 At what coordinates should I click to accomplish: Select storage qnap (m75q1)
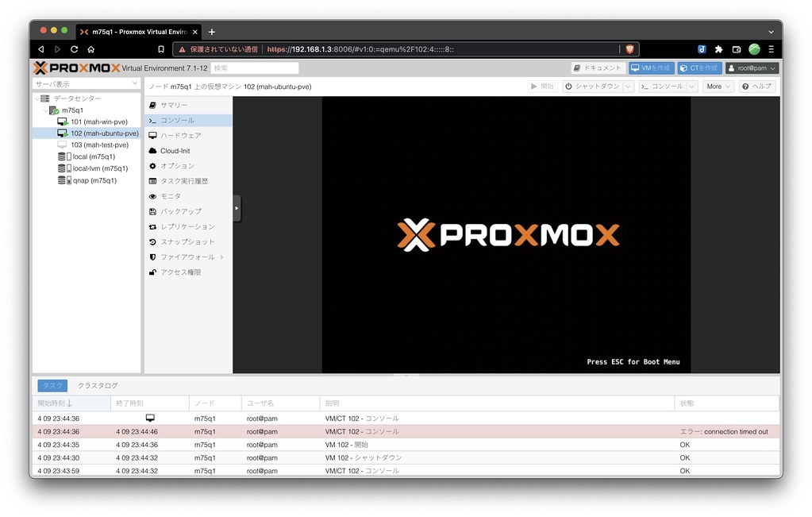click(94, 180)
